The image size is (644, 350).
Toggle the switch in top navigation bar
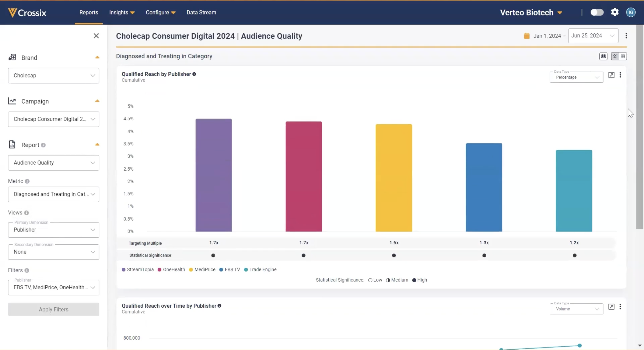coord(597,12)
